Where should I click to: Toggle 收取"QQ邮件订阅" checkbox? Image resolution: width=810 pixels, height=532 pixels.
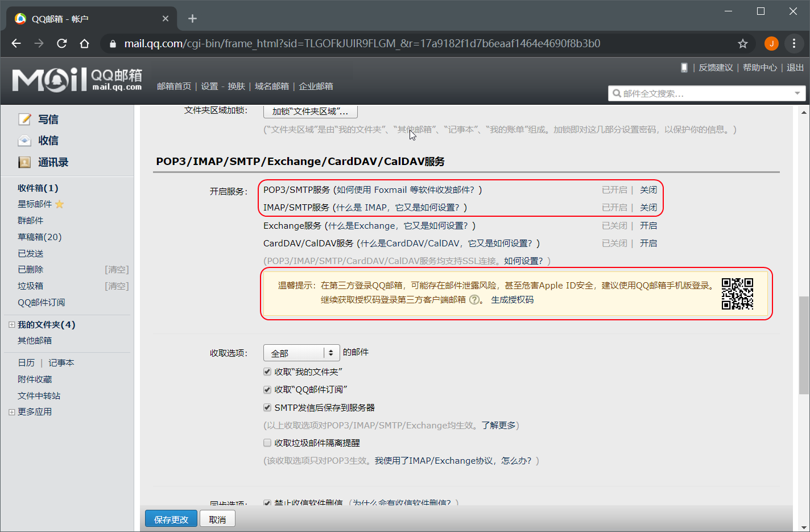[267, 390]
